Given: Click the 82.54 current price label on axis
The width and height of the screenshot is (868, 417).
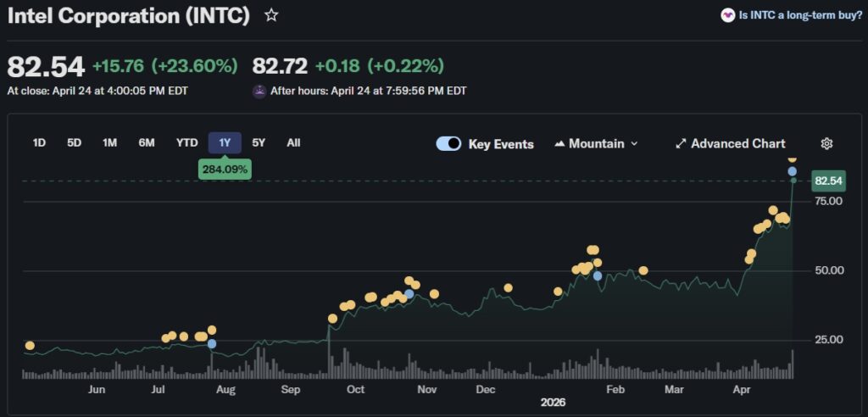Looking at the screenshot, I should (x=827, y=181).
